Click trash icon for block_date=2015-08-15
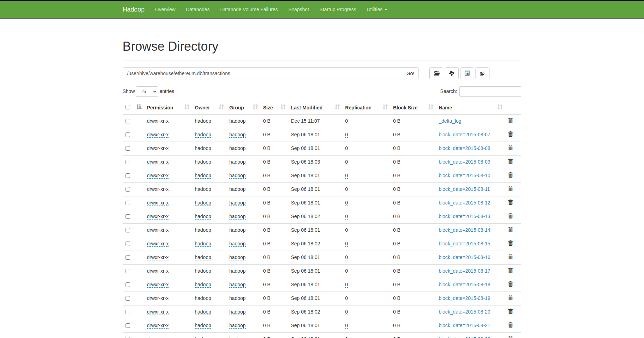 [x=510, y=243]
